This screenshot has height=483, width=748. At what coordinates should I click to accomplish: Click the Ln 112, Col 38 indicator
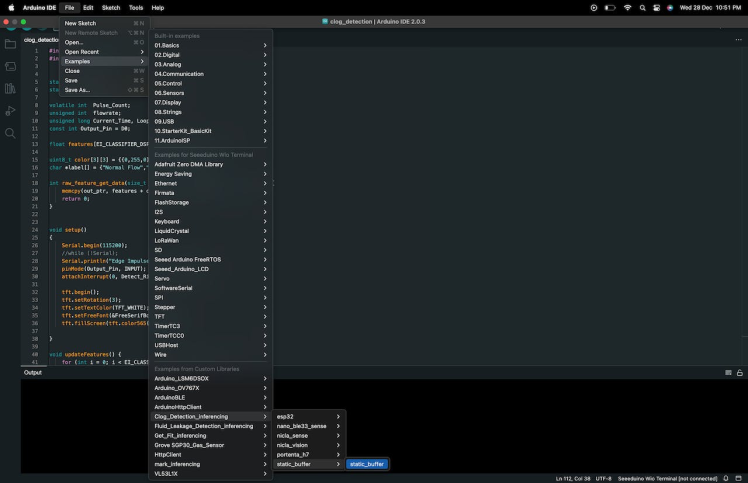574,478
